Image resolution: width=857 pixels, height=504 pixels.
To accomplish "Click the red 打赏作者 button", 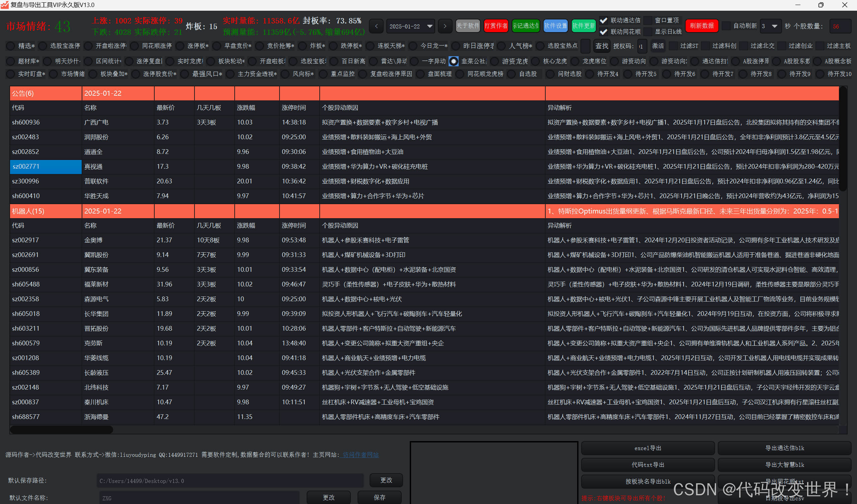I will (496, 26).
